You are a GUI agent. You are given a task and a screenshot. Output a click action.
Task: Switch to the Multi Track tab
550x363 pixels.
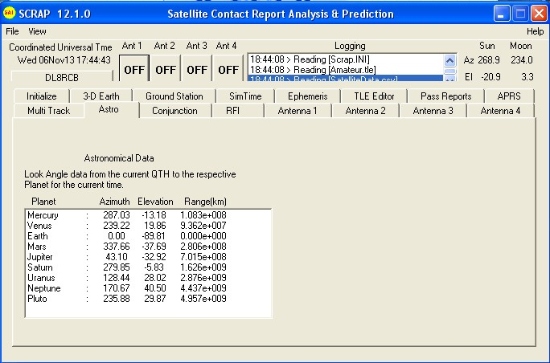coord(49,111)
